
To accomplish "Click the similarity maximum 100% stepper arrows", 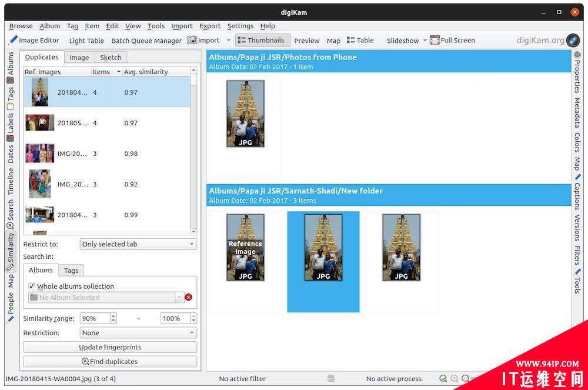I will click(193, 318).
